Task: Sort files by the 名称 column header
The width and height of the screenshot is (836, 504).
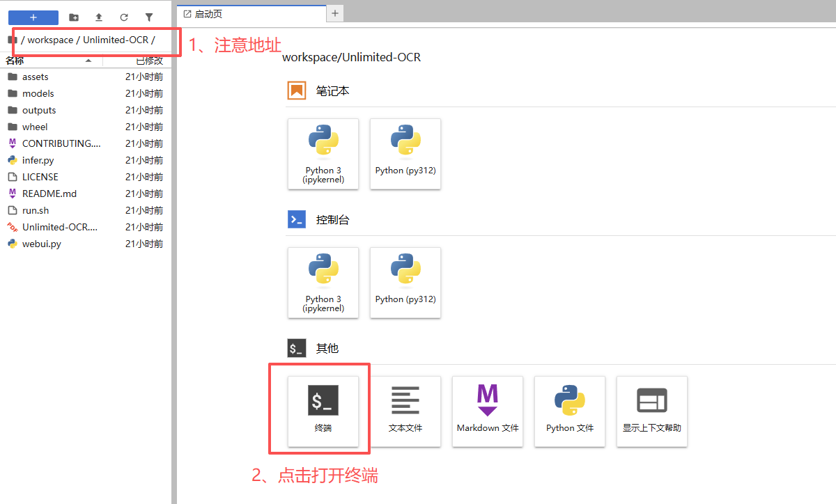Action: [51, 61]
